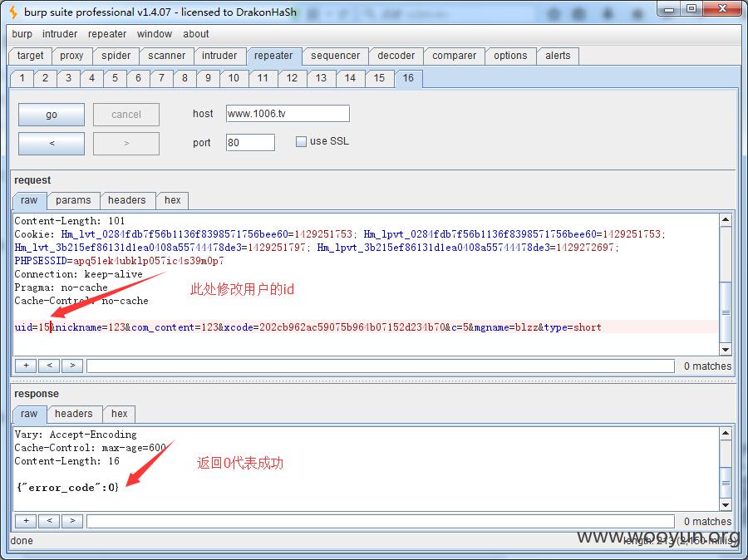Open the burp menu

(22, 34)
